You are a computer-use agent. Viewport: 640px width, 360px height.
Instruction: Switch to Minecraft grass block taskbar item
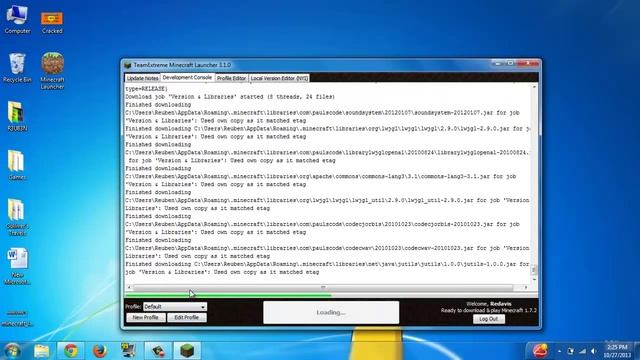pyautogui.click(x=187, y=351)
